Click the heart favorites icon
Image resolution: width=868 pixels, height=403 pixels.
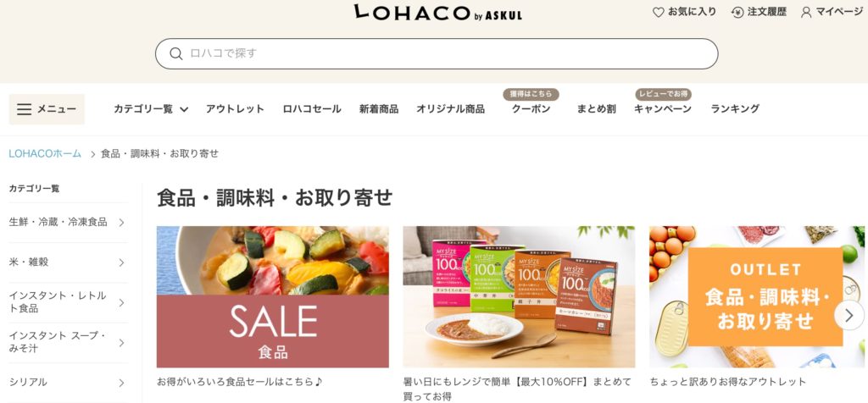658,12
